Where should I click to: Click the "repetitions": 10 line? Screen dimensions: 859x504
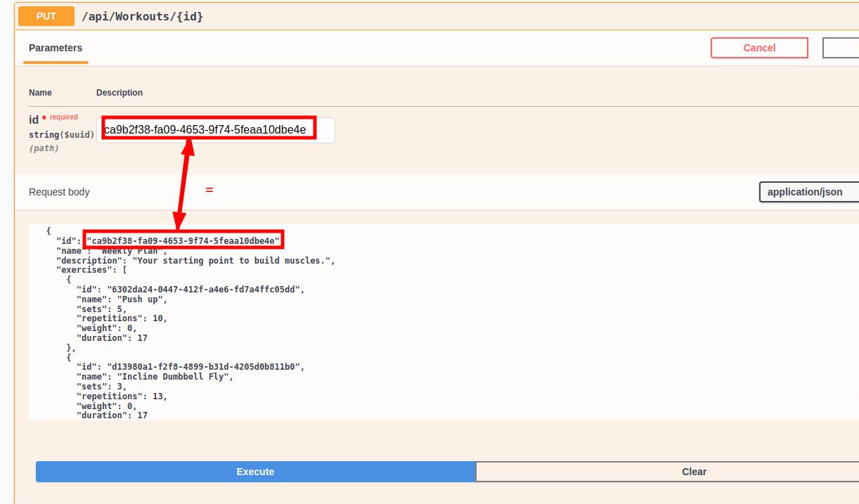point(122,318)
